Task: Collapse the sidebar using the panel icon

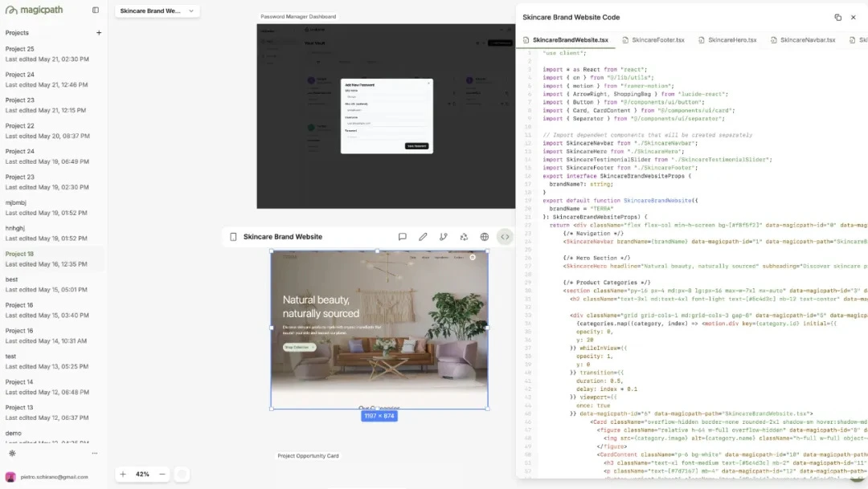Action: click(94, 10)
